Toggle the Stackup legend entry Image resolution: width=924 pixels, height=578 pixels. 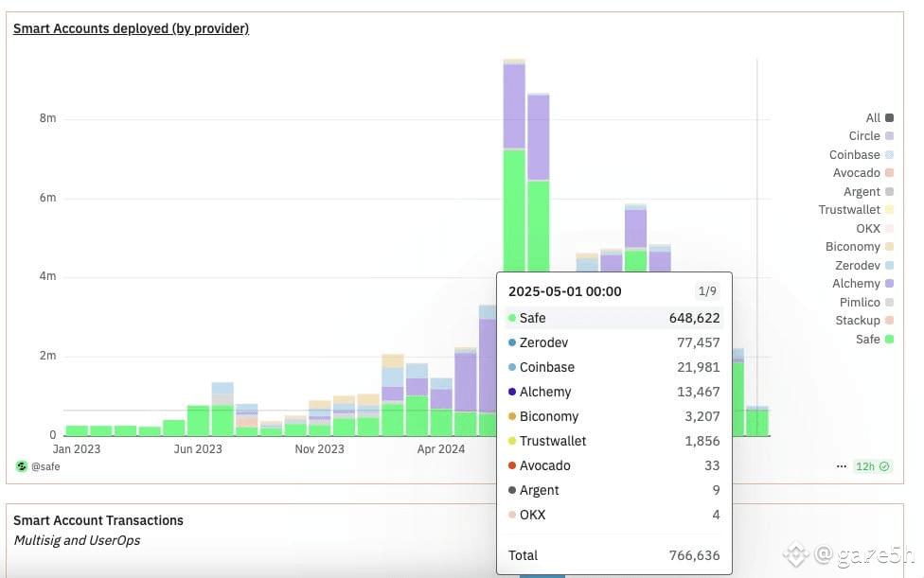pyautogui.click(x=864, y=320)
